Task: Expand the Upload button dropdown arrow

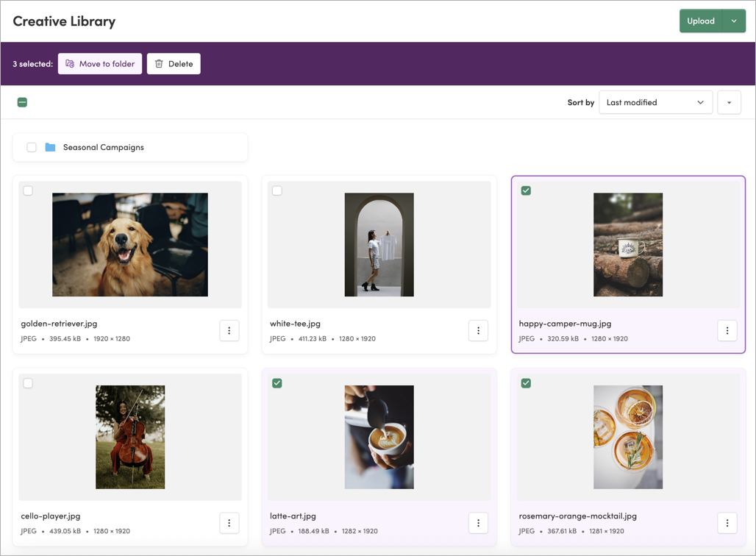Action: pos(734,21)
